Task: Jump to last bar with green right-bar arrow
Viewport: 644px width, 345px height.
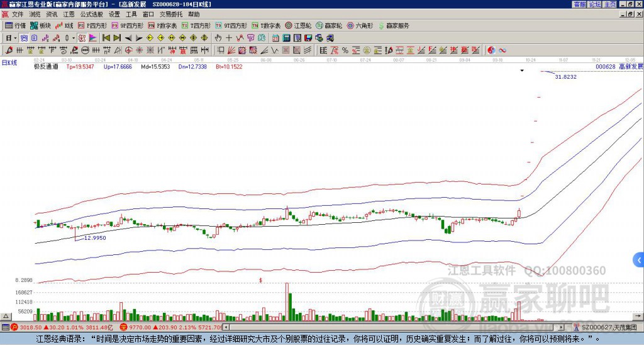Action: tap(117, 38)
